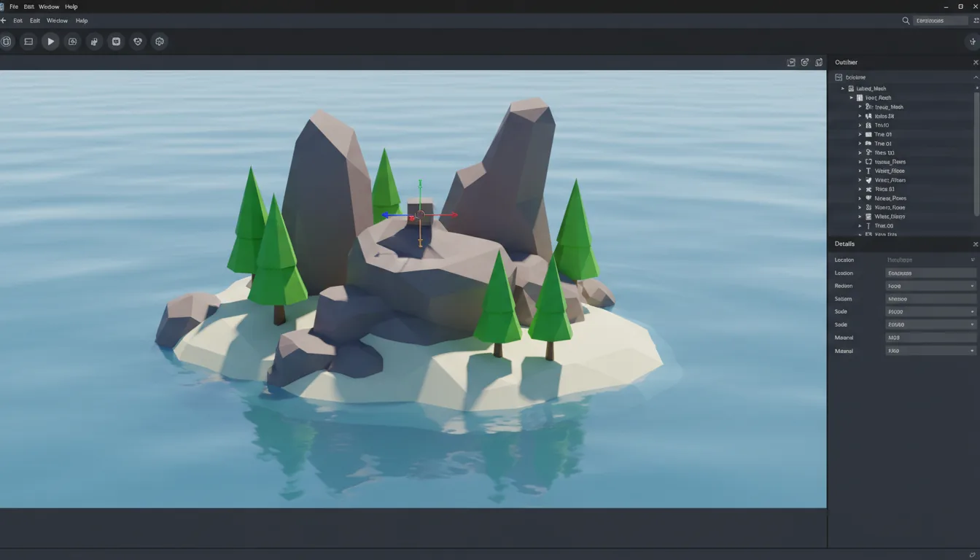Open the Window menu in the menu bar
The height and width of the screenshot is (560, 980).
click(x=48, y=7)
